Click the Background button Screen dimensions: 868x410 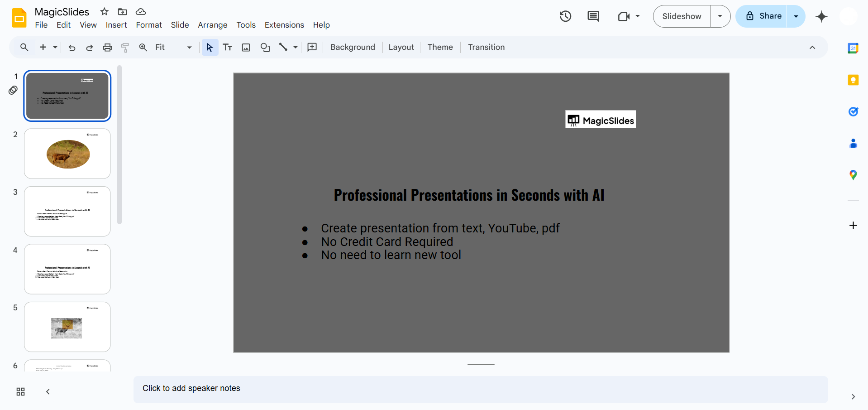point(353,47)
